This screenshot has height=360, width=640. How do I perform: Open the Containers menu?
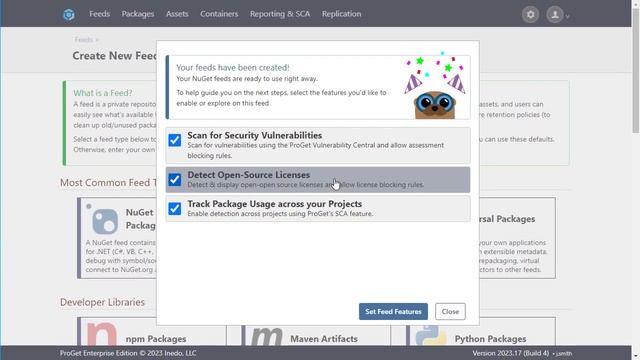click(x=219, y=14)
